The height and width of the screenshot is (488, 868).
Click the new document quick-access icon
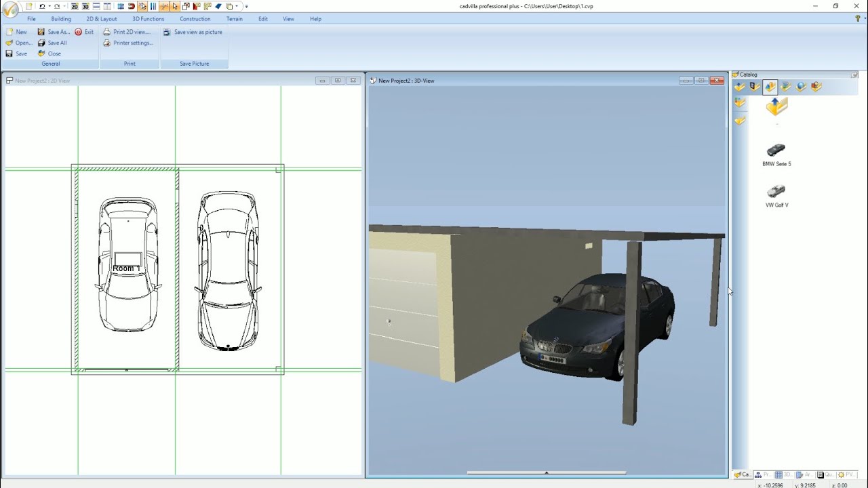pyautogui.click(x=29, y=6)
